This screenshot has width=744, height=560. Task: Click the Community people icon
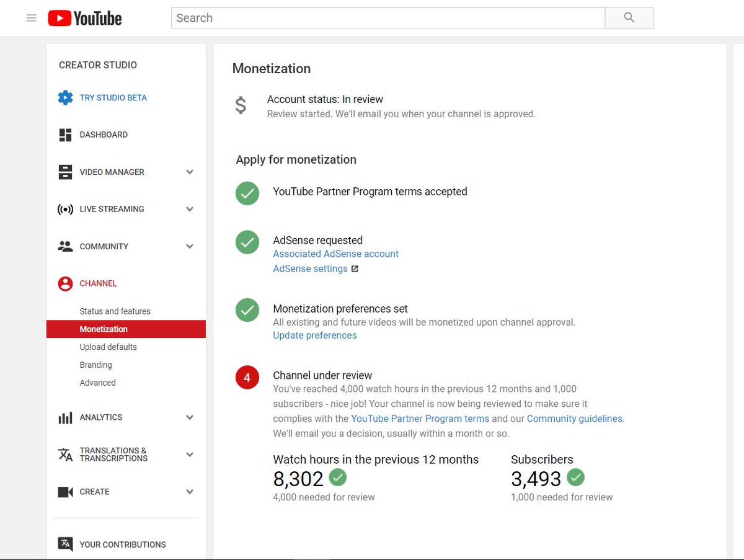65,246
